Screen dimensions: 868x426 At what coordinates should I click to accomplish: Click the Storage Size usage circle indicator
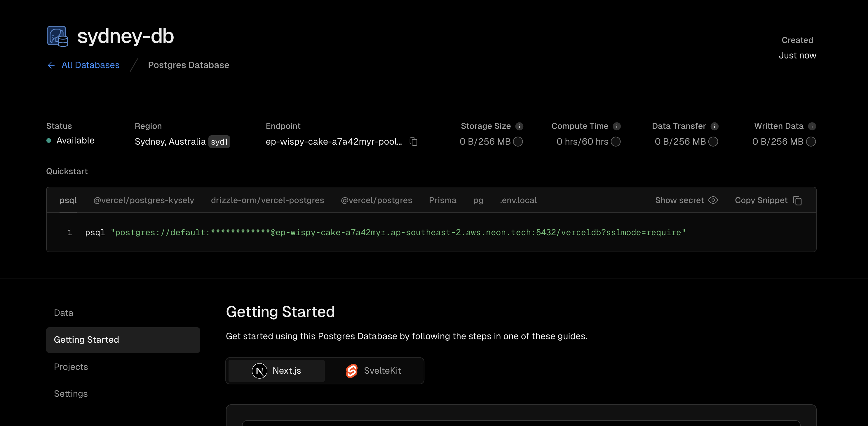518,142
